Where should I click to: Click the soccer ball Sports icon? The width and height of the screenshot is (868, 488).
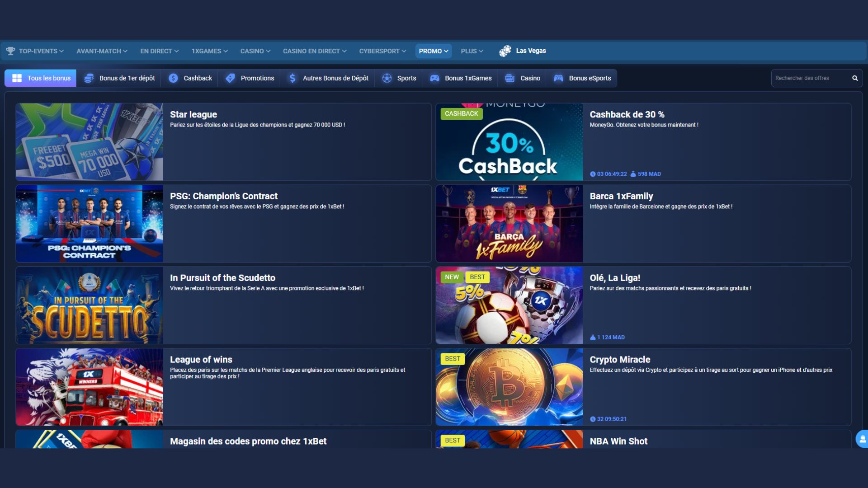click(387, 78)
